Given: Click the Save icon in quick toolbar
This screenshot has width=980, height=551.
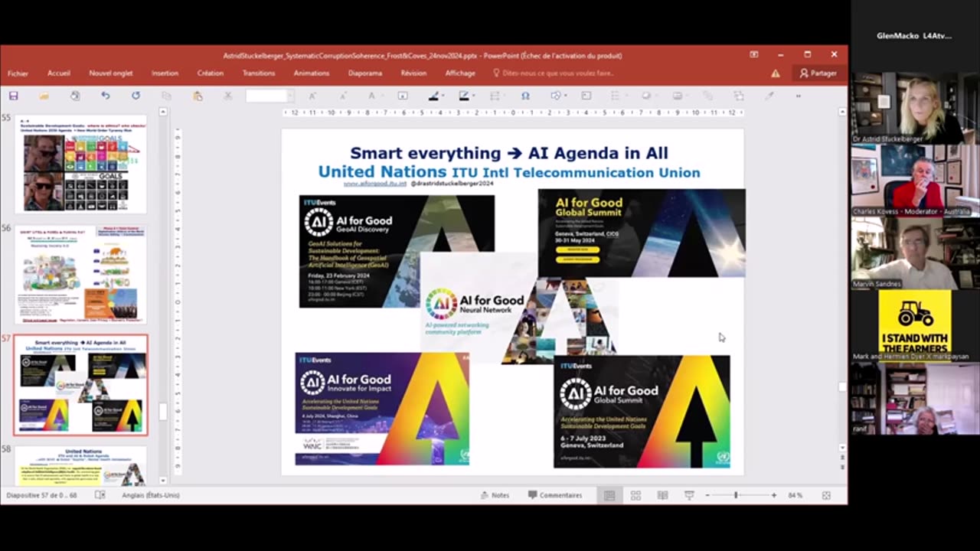Looking at the screenshot, I should coord(13,96).
